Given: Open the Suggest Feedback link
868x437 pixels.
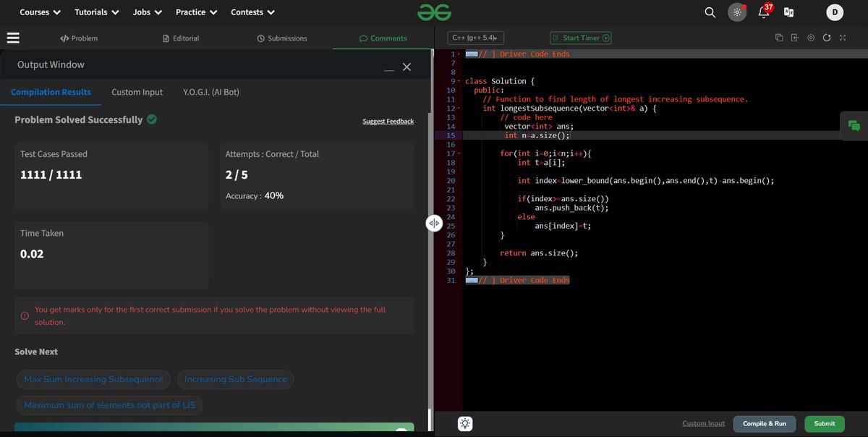Looking at the screenshot, I should [388, 121].
